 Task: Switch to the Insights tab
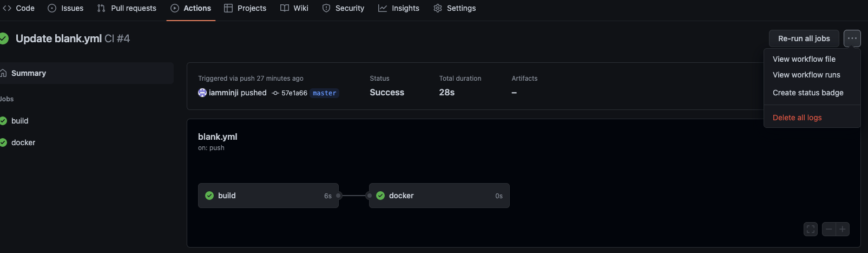pyautogui.click(x=399, y=8)
